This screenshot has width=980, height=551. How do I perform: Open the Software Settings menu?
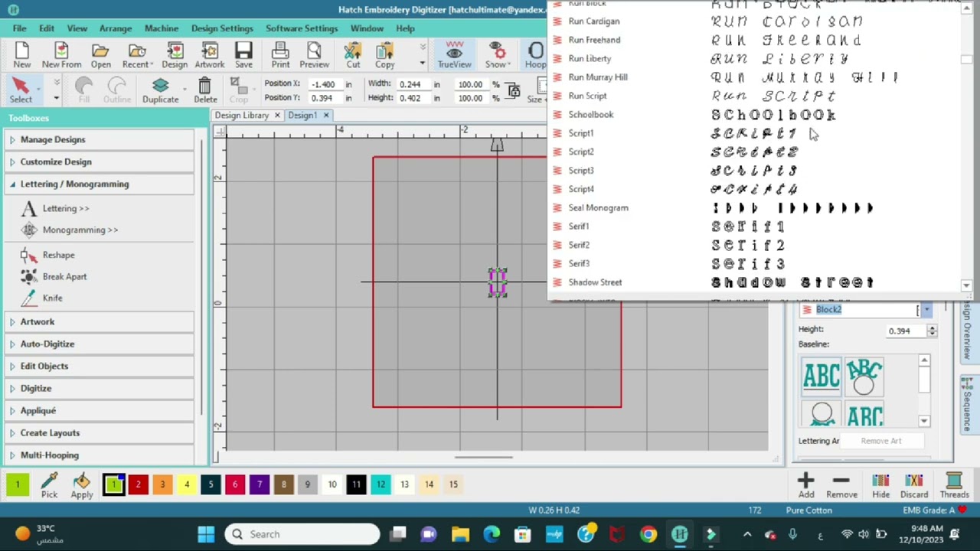[x=302, y=28]
